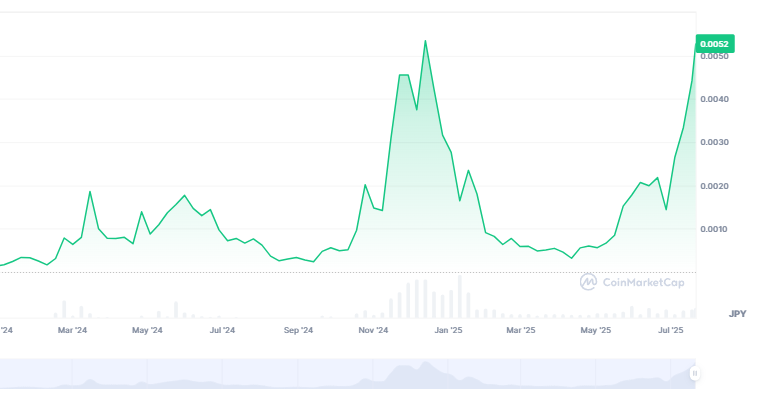Image resolution: width=765 pixels, height=393 pixels.
Task: Click the 0.0040 y-axis label
Action: (714, 99)
